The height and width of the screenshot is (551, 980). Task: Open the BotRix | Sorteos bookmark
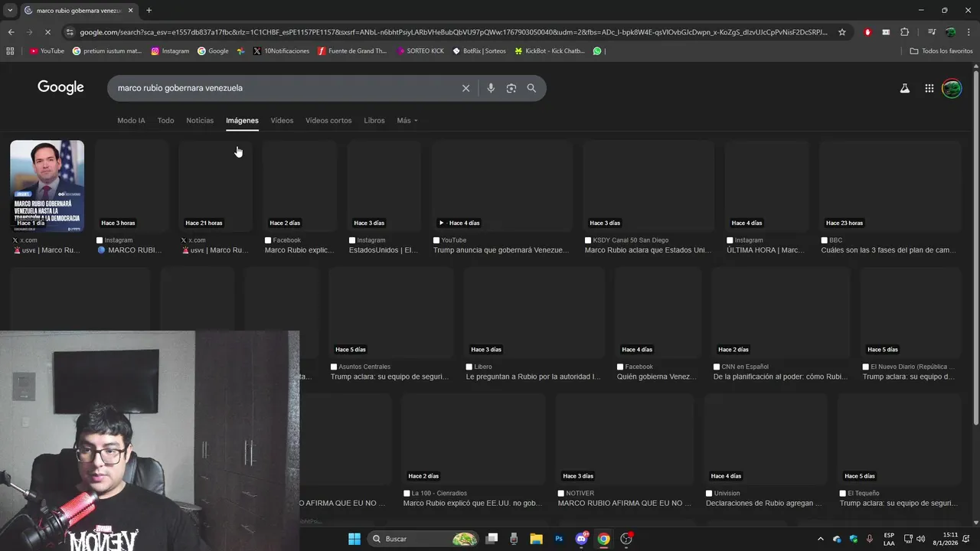point(479,51)
